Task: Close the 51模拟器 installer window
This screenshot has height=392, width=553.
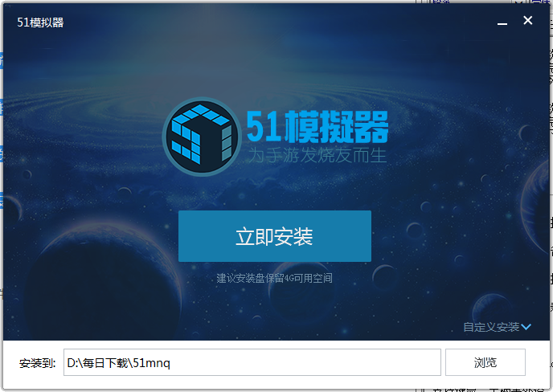Action: pos(528,21)
